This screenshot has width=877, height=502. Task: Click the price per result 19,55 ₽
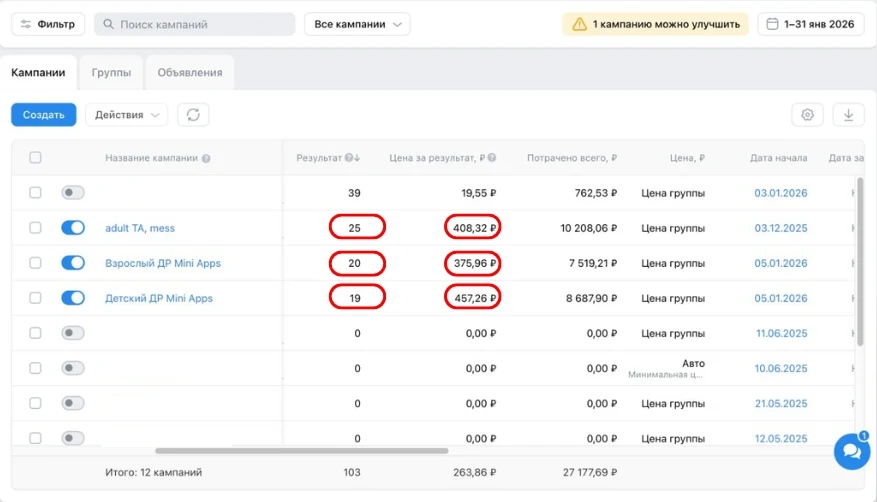[x=478, y=193]
